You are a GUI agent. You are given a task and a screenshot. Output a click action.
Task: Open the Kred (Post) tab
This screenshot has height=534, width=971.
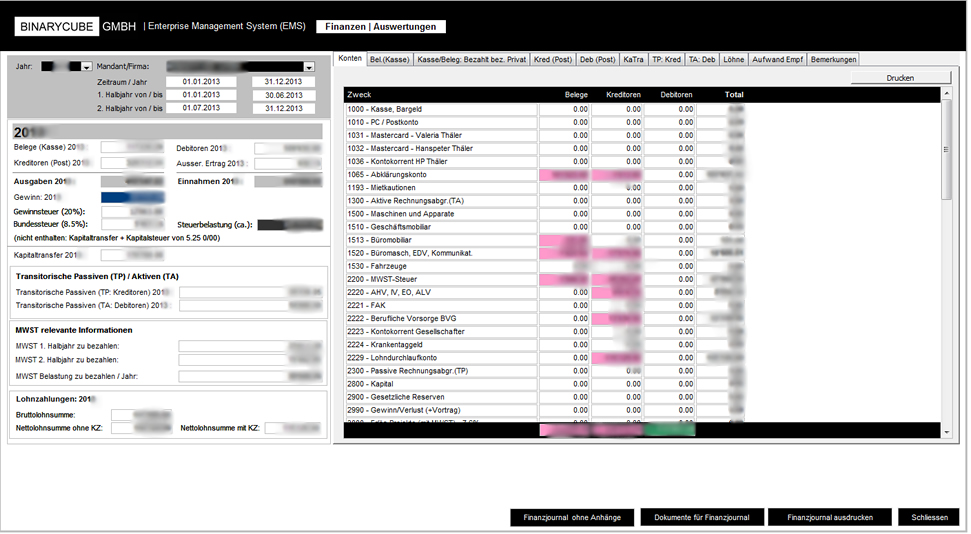click(552, 59)
